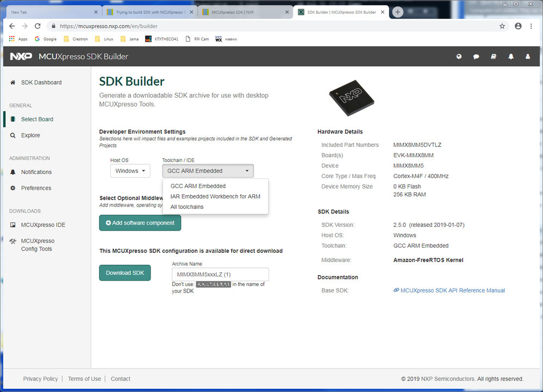Click the Preferences gear icon
This screenshot has height=392, width=543.
coord(13,188)
